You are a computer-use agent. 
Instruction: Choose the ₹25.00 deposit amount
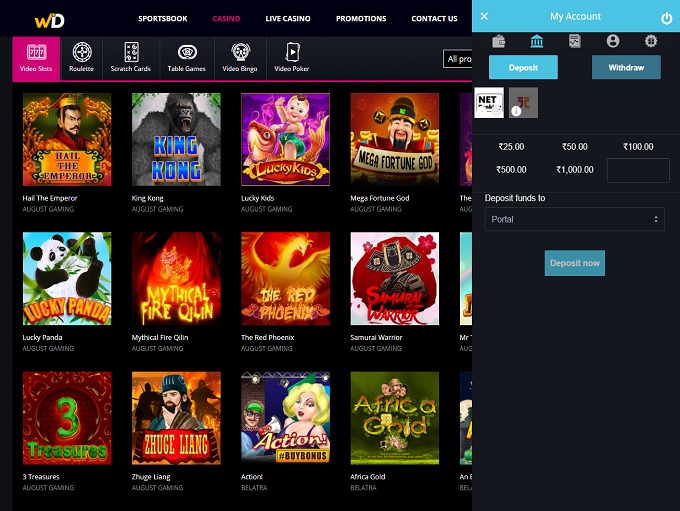point(511,147)
